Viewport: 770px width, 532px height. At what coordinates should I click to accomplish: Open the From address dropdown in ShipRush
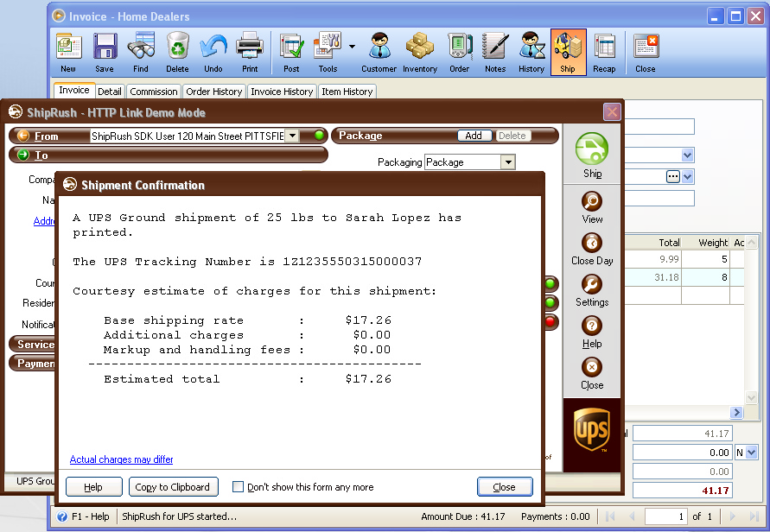coord(292,136)
